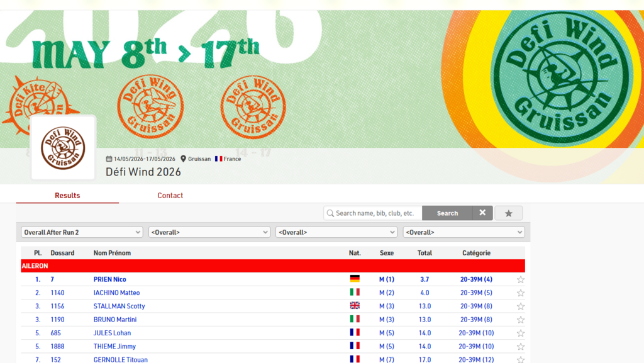Focus the search name, bib, club field
Screen dimensions: 644x363
373,213
